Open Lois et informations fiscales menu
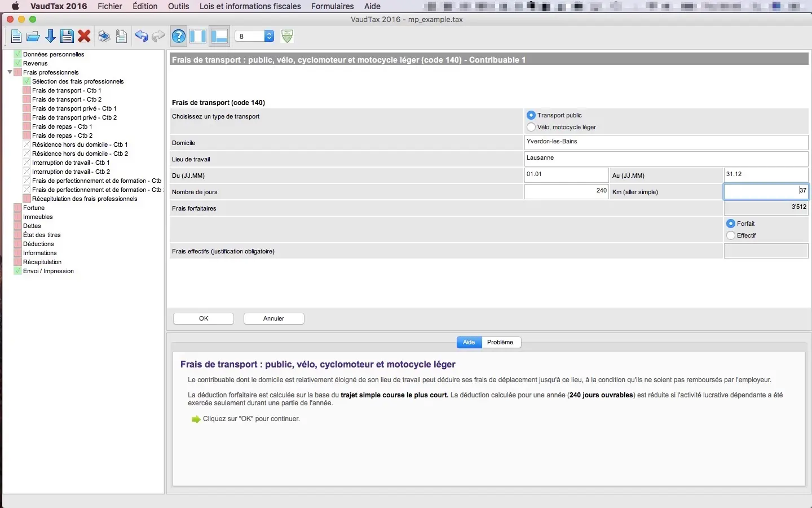812x508 pixels. 250,6
